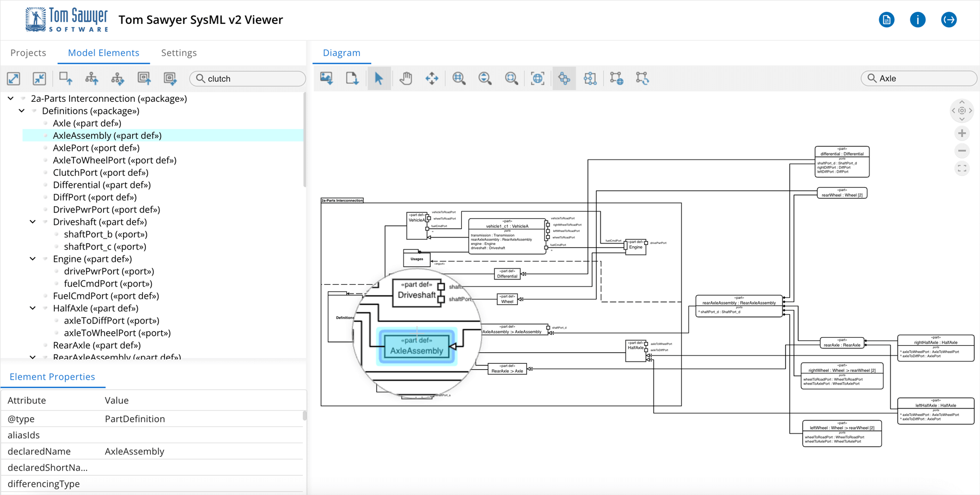
Task: Collapse the Engine part definition node
Action: pyautogui.click(x=32, y=259)
